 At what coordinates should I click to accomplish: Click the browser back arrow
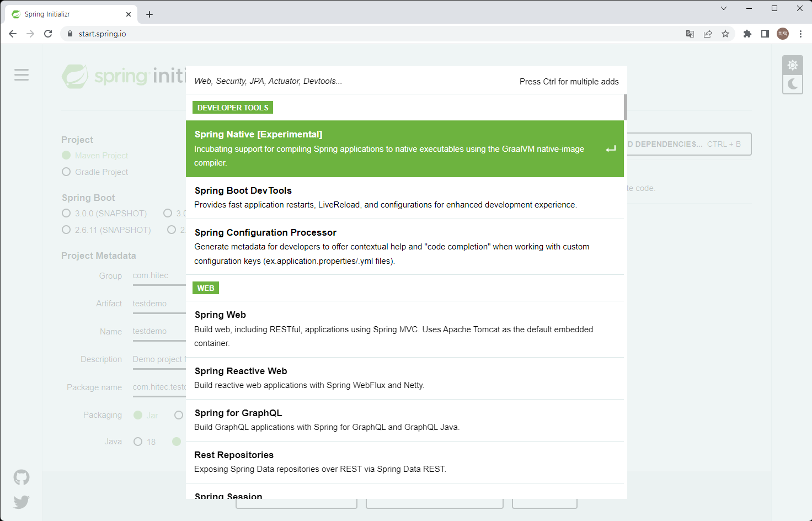(13, 34)
